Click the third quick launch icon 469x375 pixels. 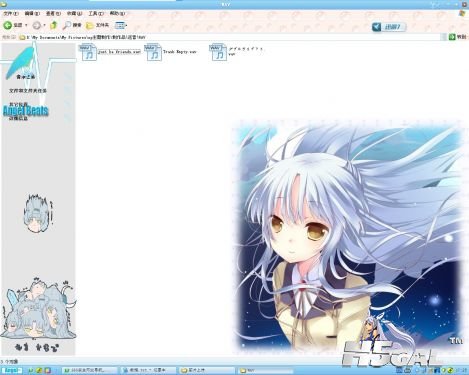click(48, 370)
